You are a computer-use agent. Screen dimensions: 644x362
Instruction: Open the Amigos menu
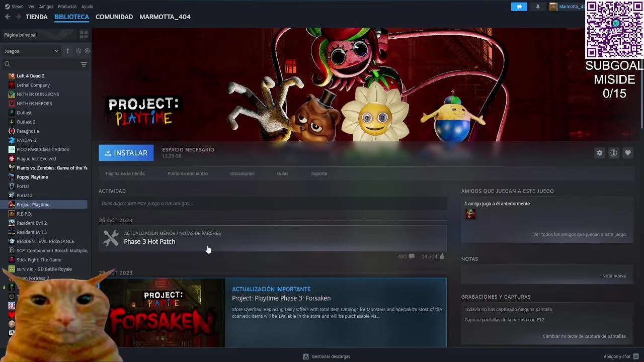click(x=46, y=7)
